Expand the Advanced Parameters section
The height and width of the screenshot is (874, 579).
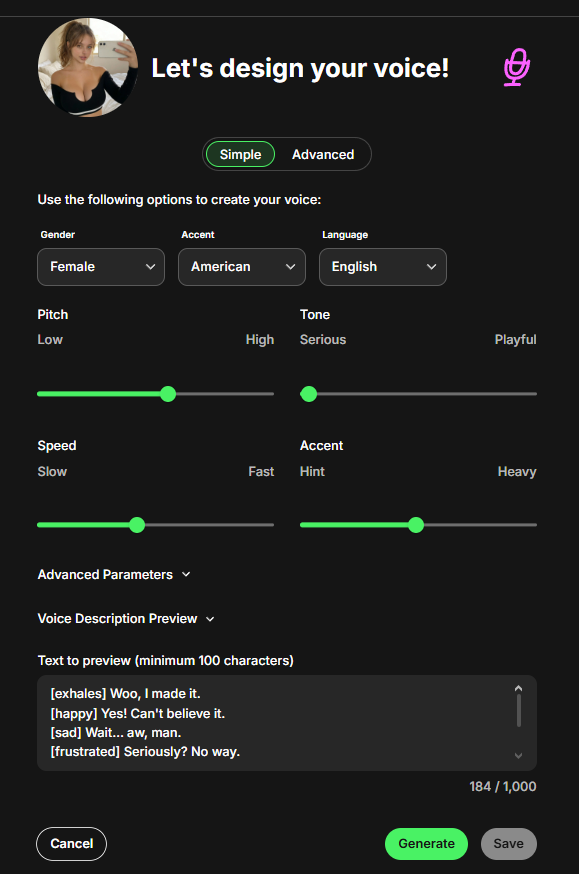click(x=114, y=574)
